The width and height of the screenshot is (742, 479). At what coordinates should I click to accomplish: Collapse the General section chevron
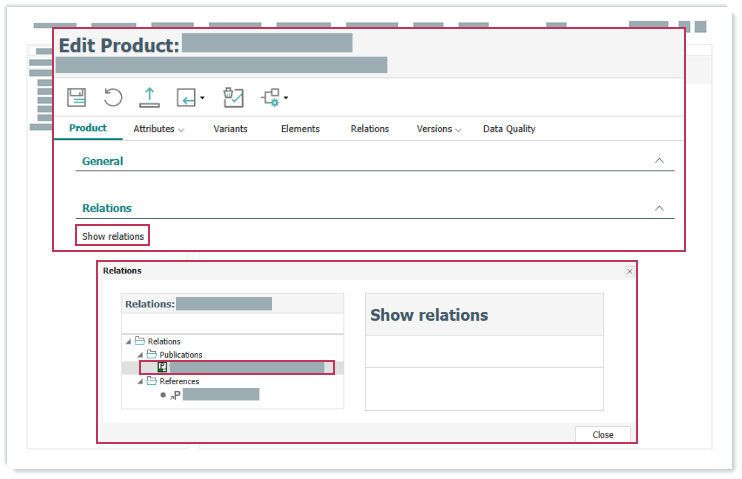pos(659,161)
